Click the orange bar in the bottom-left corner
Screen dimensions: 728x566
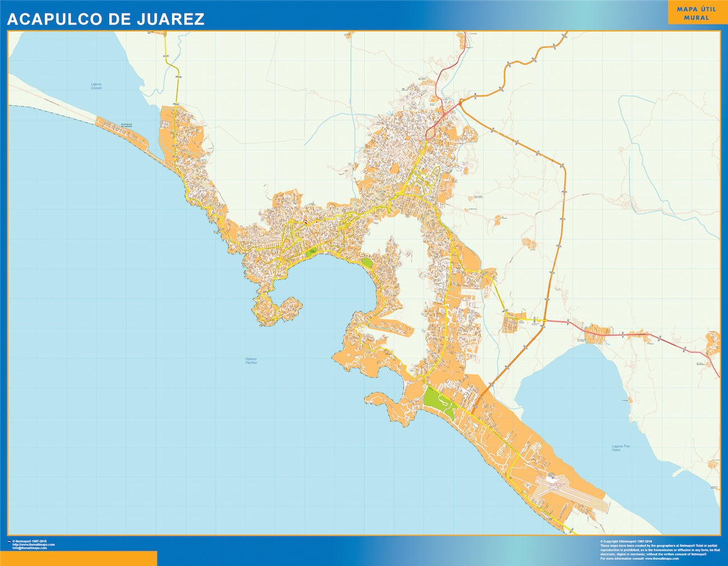(x=78, y=558)
